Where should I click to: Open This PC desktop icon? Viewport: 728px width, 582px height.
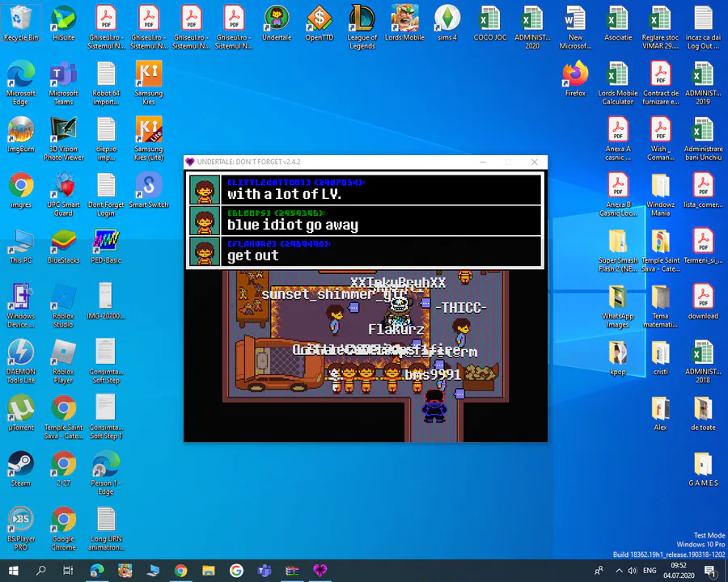(21, 246)
